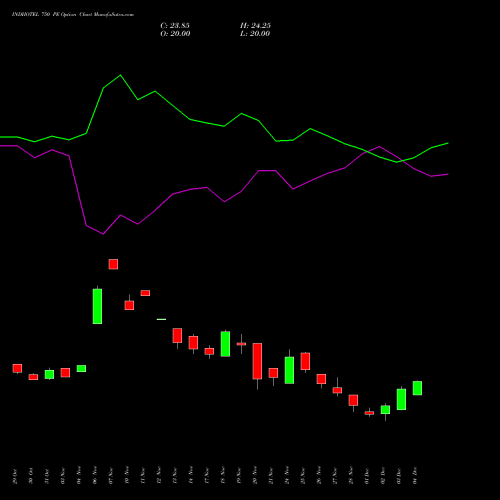Viewport: 500px width, 500px height.
Task: Select the green candlestick on 03 Dec
Action: pos(401,399)
